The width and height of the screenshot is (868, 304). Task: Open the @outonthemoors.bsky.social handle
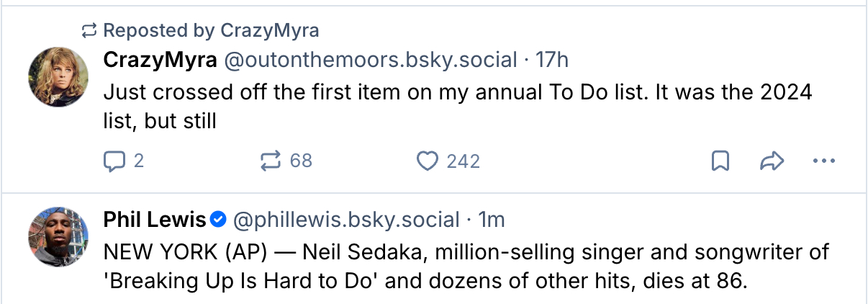point(371,60)
